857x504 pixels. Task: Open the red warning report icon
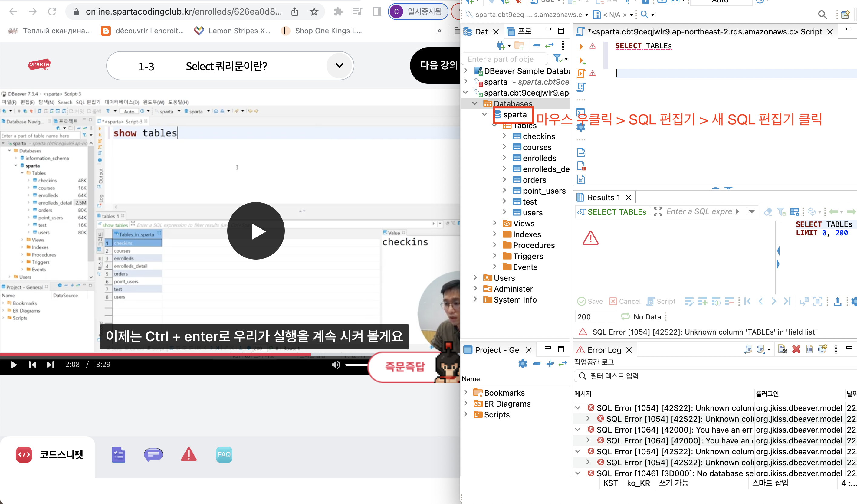click(189, 454)
